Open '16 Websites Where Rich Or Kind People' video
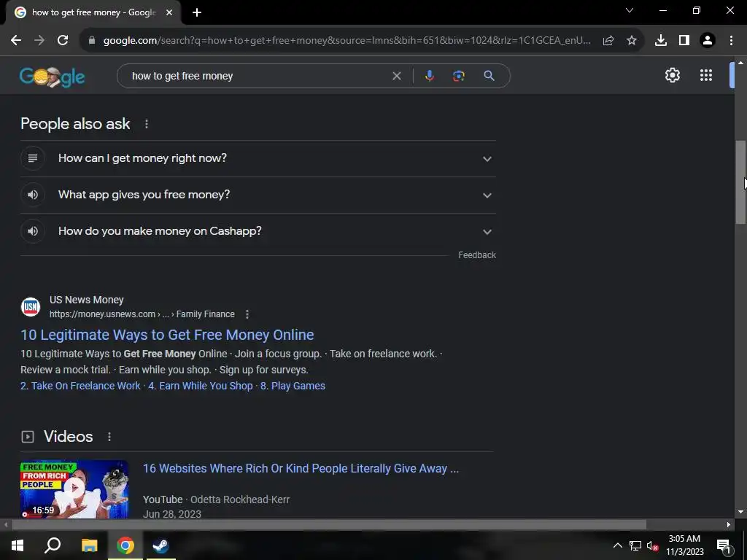The image size is (747, 560). [x=301, y=469]
